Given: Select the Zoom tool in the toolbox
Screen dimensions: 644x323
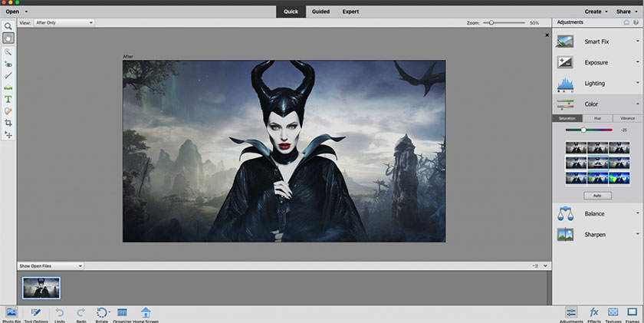Looking at the screenshot, I should pos(8,26).
